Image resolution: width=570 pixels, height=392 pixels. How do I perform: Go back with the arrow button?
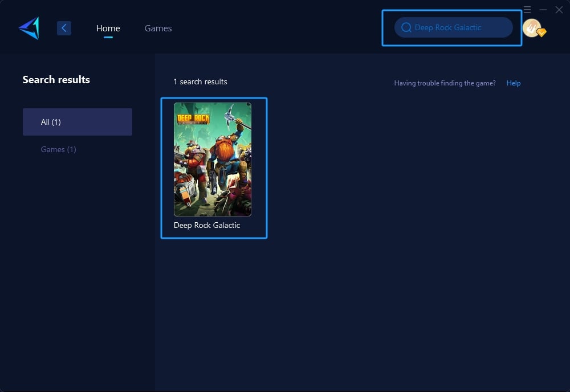point(64,28)
